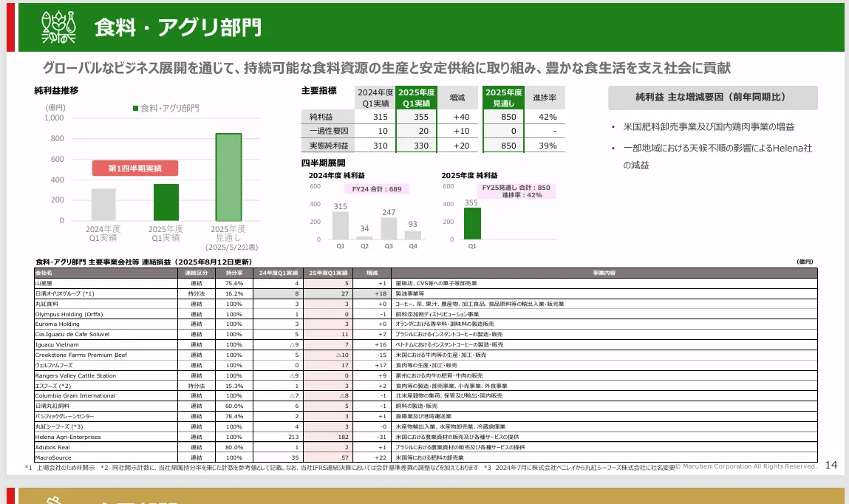Image resolution: width=849 pixels, height=504 pixels.
Task: Click the Marubeni Corporation All Rights Reserved footer
Action: [x=746, y=466]
